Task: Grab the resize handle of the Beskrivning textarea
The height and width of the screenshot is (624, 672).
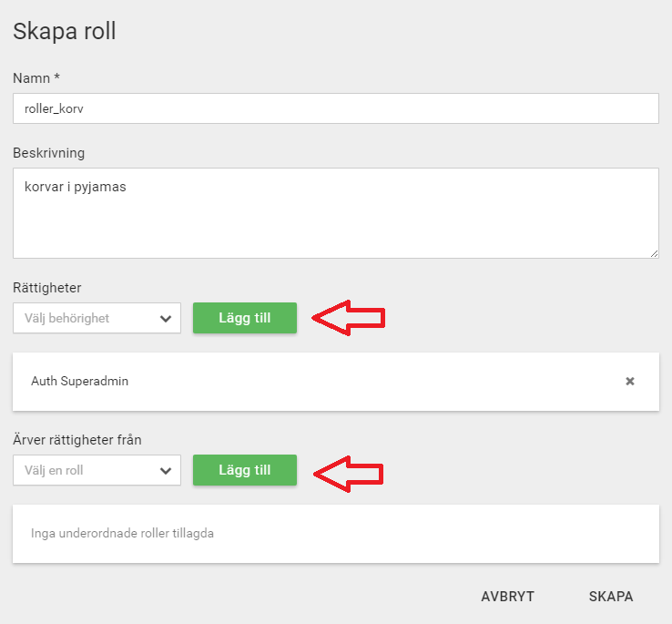Action: pos(654,253)
